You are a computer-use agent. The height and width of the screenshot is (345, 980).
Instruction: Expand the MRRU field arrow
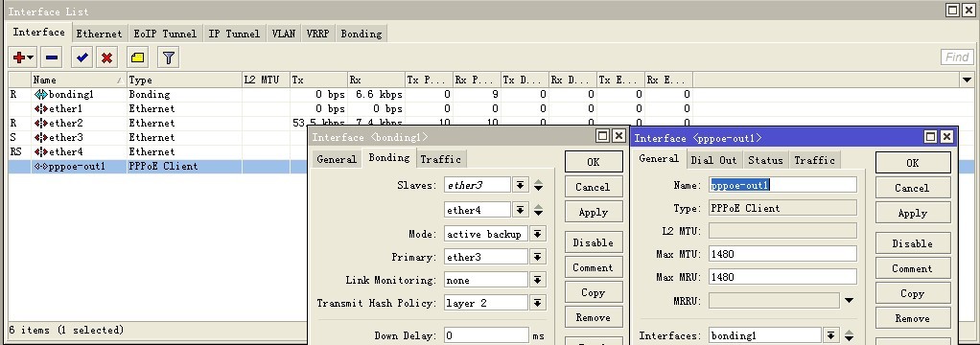[x=849, y=301]
